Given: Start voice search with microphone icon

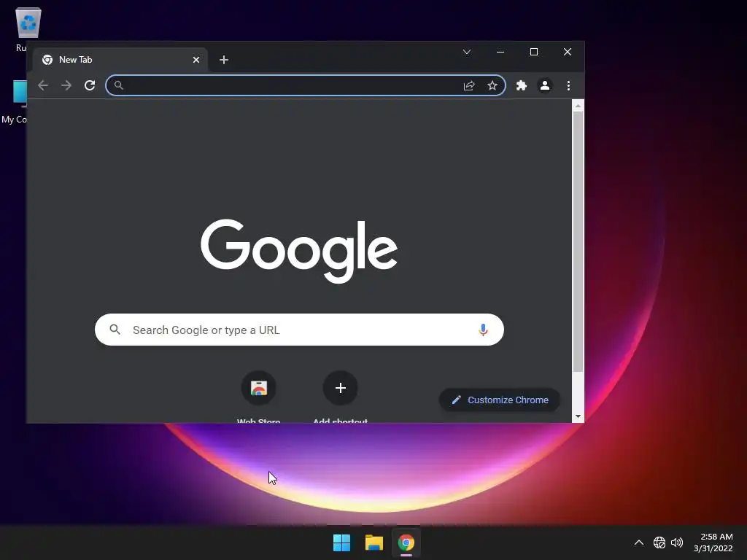Looking at the screenshot, I should (483, 330).
